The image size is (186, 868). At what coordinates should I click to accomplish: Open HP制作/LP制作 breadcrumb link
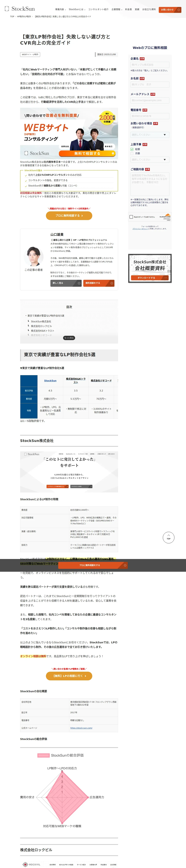[x=24, y=16]
